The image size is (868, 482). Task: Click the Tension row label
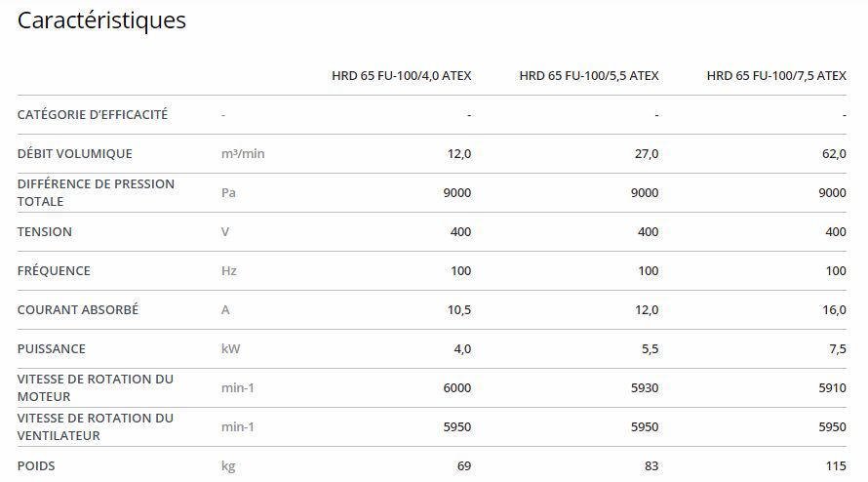pos(45,231)
